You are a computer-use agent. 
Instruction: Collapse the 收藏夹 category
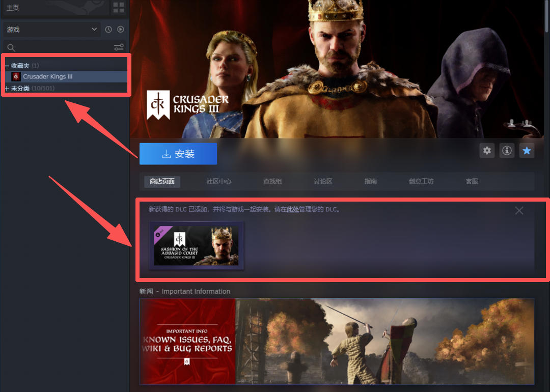7,66
